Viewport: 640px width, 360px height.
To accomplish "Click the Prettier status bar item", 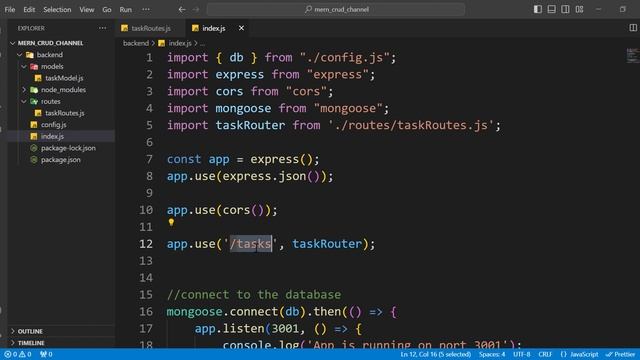I will click(x=620, y=354).
